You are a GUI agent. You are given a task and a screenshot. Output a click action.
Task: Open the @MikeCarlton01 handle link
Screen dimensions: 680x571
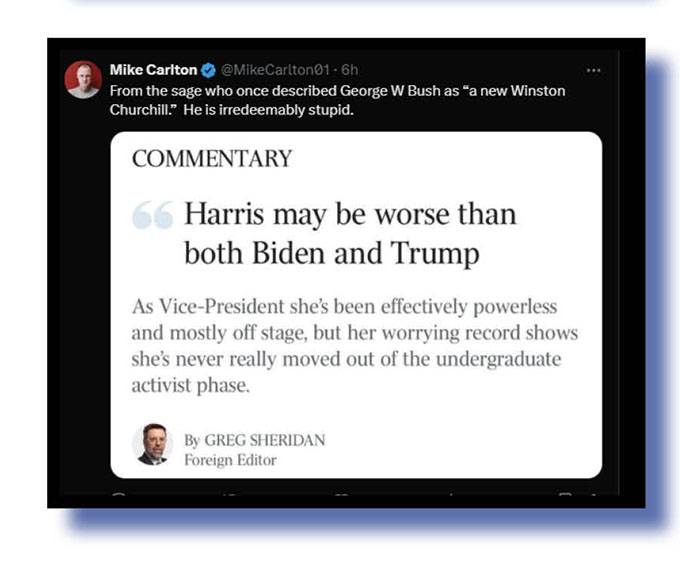275,70
